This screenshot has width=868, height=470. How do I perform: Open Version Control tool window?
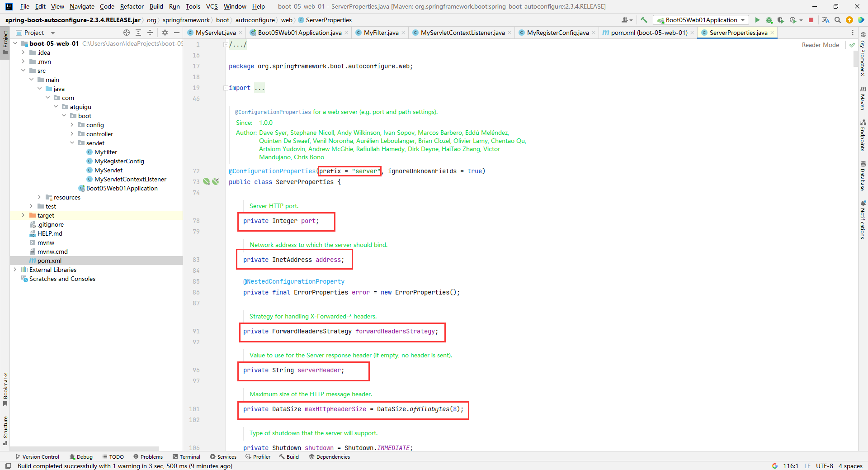[x=38, y=457]
